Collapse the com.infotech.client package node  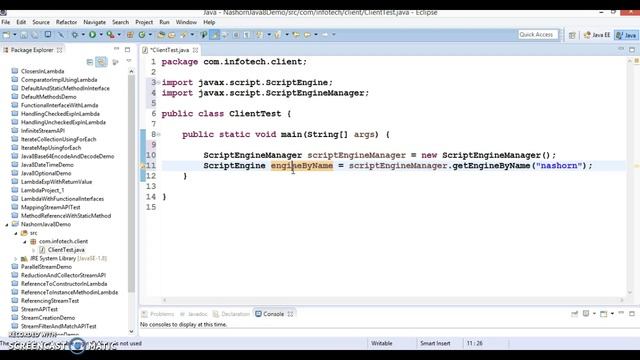point(25,242)
